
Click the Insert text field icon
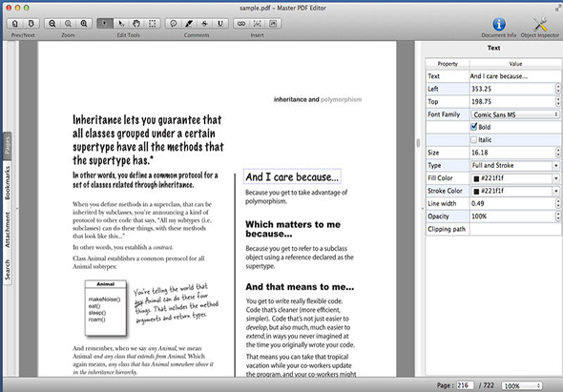click(257, 24)
